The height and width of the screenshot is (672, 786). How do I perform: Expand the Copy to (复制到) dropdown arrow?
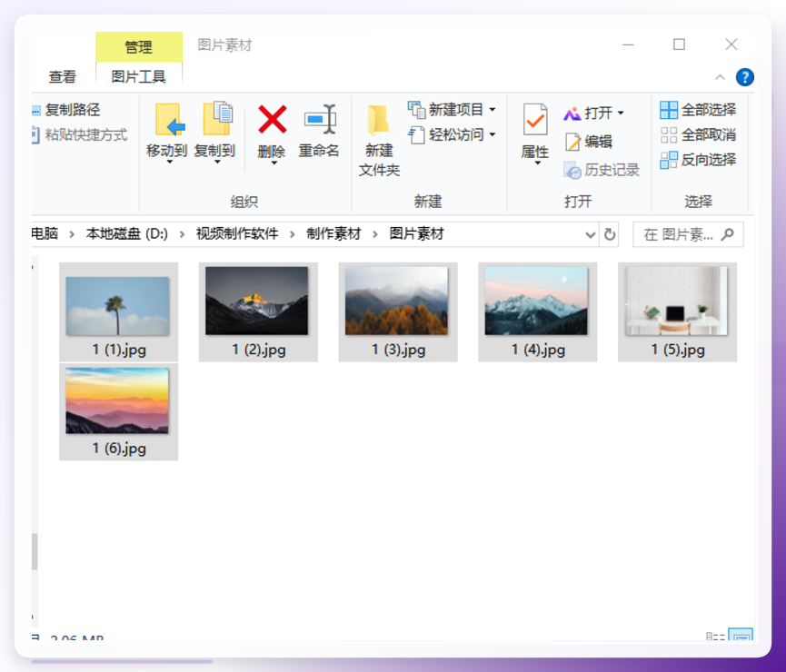[217, 163]
